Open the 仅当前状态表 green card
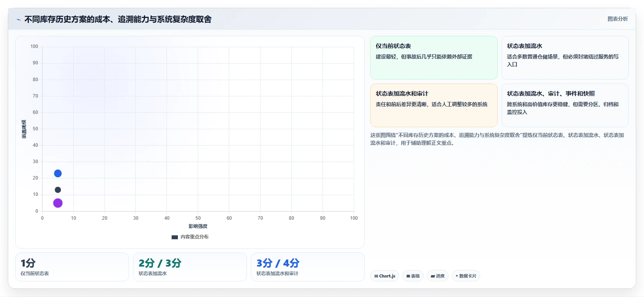The image size is (644, 297). point(434,58)
